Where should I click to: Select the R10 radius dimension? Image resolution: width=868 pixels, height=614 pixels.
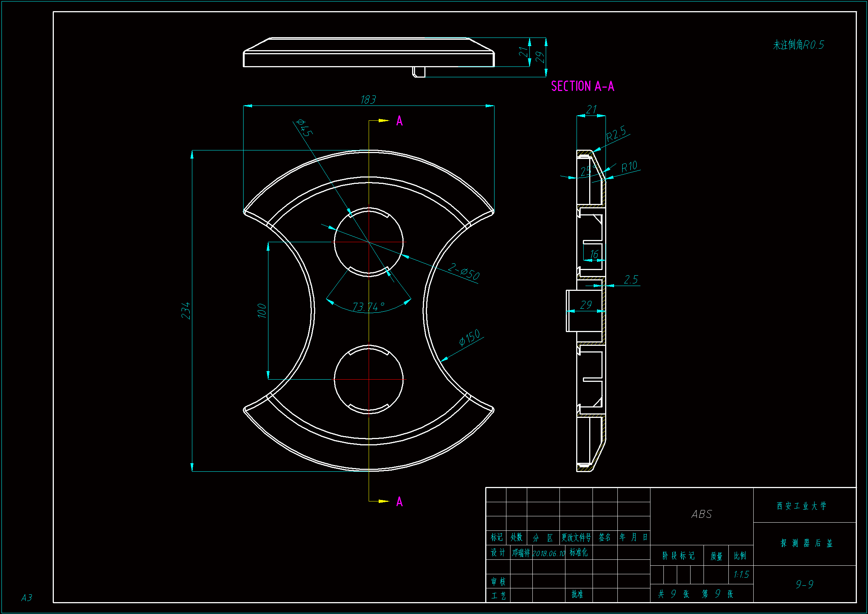(629, 167)
